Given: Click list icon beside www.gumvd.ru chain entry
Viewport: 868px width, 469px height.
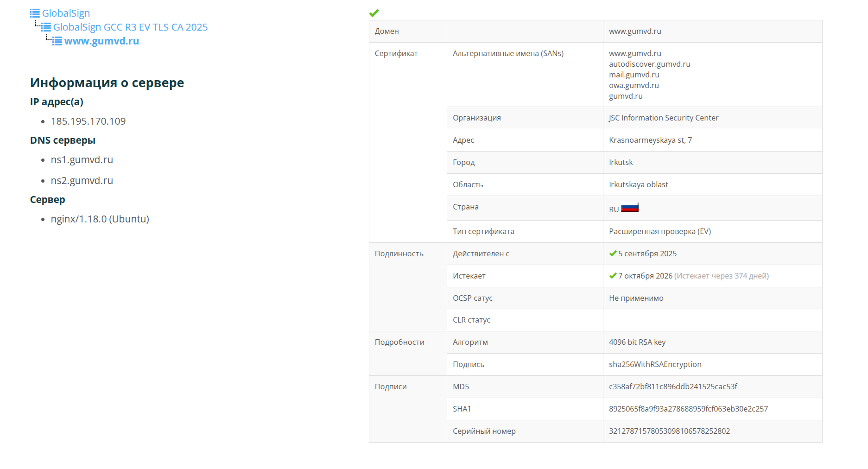Looking at the screenshot, I should coord(57,41).
